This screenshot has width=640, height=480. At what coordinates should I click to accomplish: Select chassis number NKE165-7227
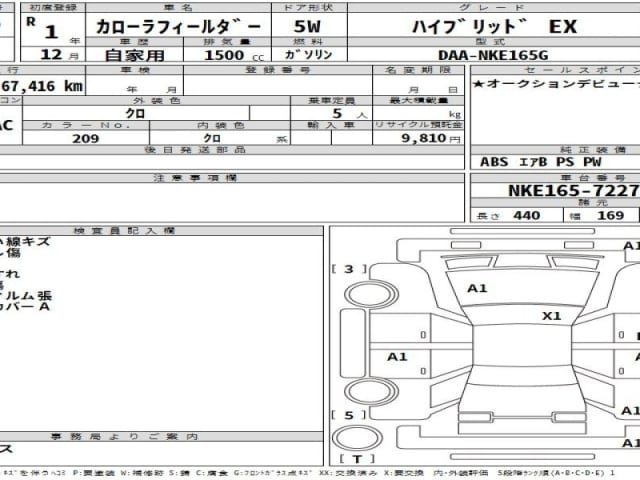pyautogui.click(x=573, y=191)
